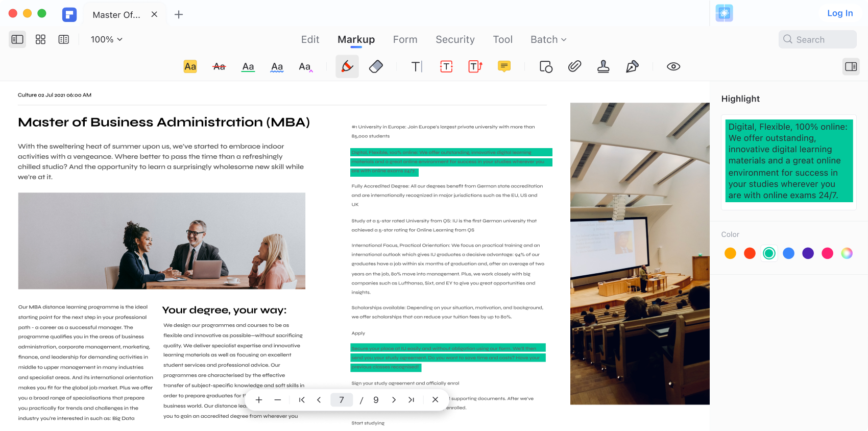
Task: Open the signature pen tool
Action: (632, 66)
